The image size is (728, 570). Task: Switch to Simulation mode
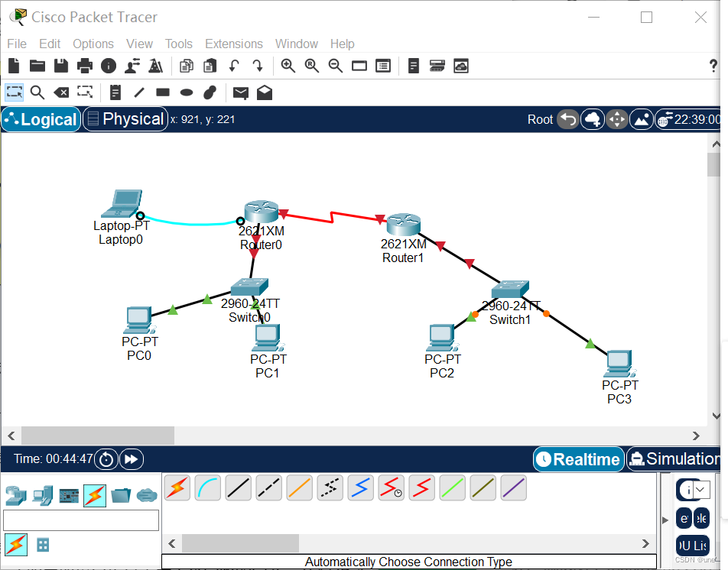(674, 459)
